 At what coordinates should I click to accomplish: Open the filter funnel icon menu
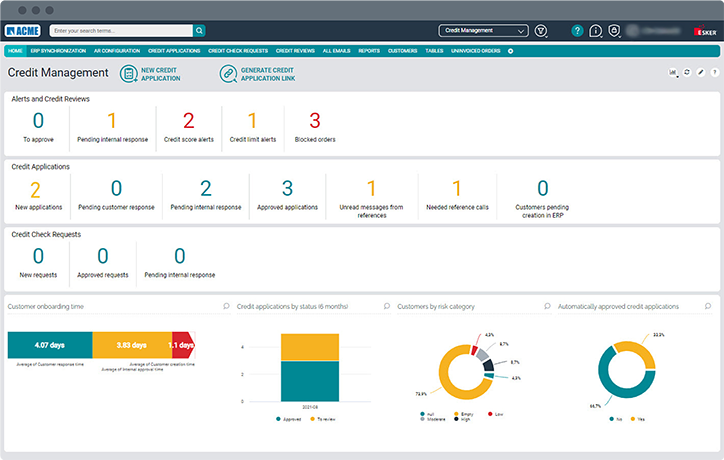[541, 31]
